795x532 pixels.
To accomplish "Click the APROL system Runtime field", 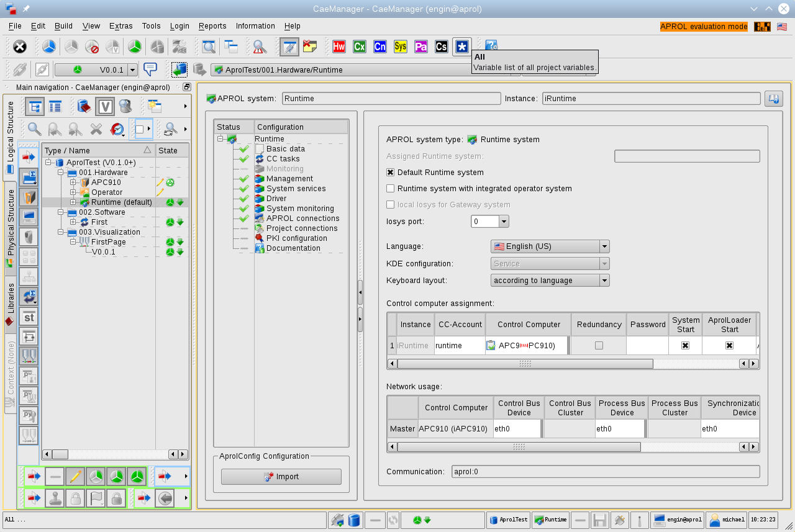I will [x=391, y=98].
